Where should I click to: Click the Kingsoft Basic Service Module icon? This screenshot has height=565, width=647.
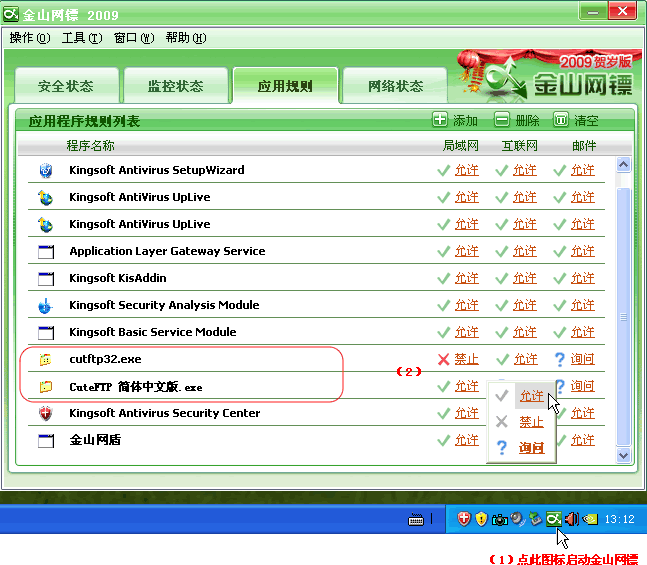coord(46,332)
